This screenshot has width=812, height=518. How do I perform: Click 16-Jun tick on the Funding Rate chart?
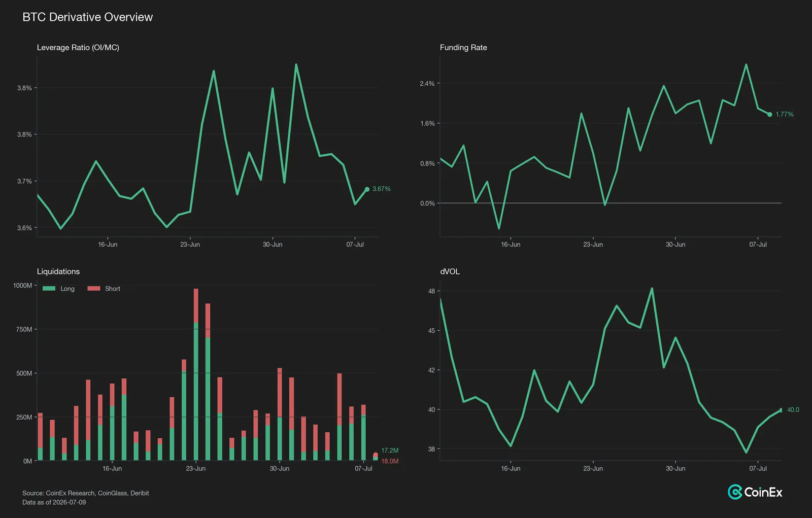(x=511, y=245)
